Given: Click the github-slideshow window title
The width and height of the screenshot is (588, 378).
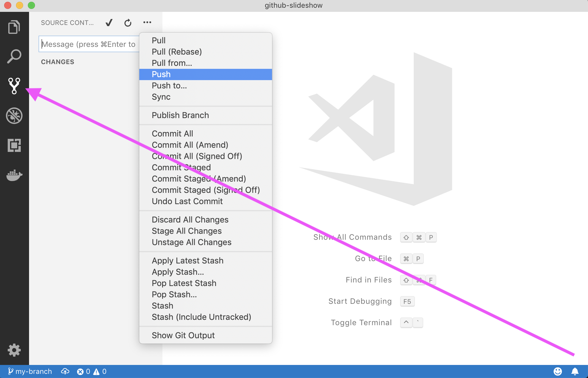Looking at the screenshot, I should (294, 5).
